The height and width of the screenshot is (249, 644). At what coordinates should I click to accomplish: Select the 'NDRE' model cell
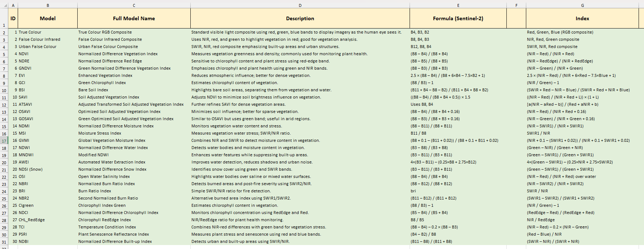click(48, 61)
